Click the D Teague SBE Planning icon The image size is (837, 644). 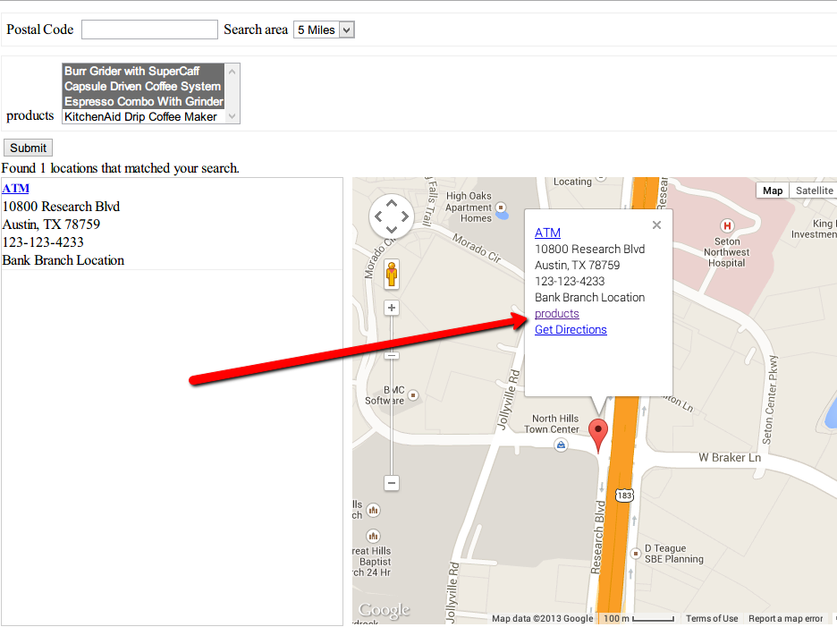click(x=635, y=554)
